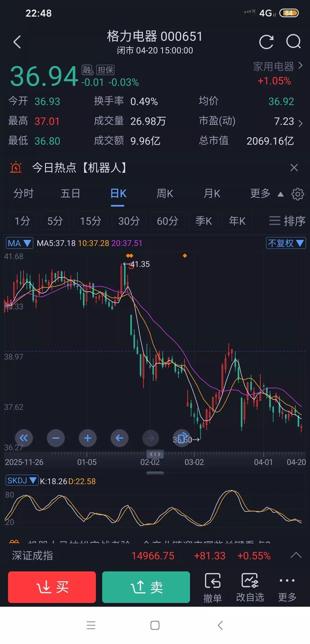Tap the K:18.26 indicator value
This screenshot has width=310, height=644.
pyautogui.click(x=53, y=481)
